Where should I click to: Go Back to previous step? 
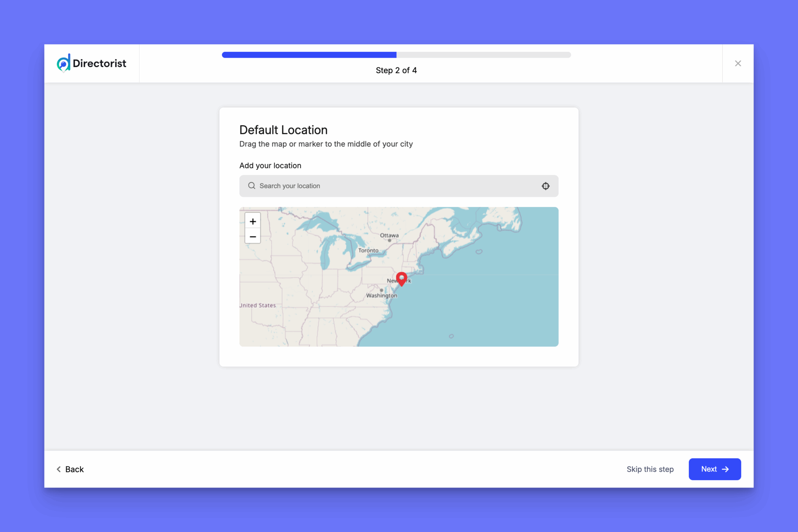[x=74, y=469]
